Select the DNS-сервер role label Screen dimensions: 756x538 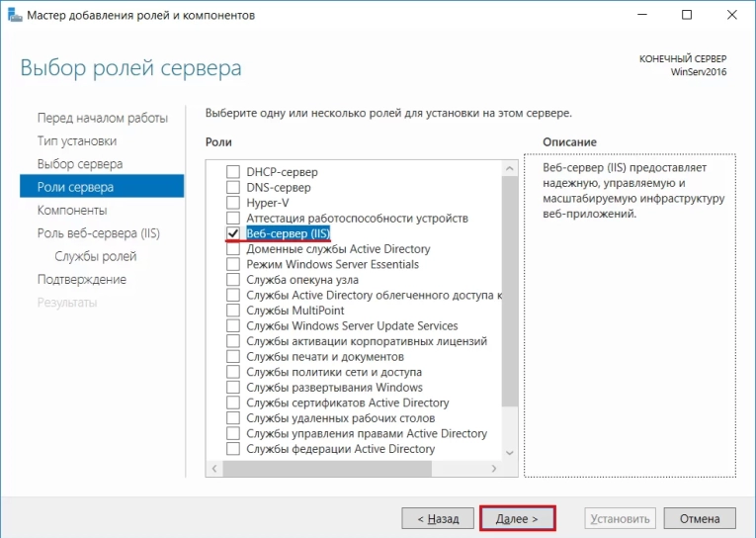tap(279, 187)
